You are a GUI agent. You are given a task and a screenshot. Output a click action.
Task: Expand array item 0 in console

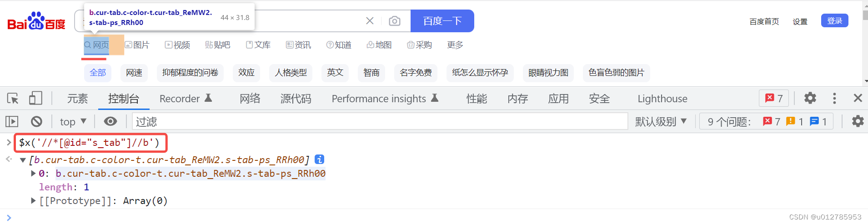pyautogui.click(x=33, y=174)
